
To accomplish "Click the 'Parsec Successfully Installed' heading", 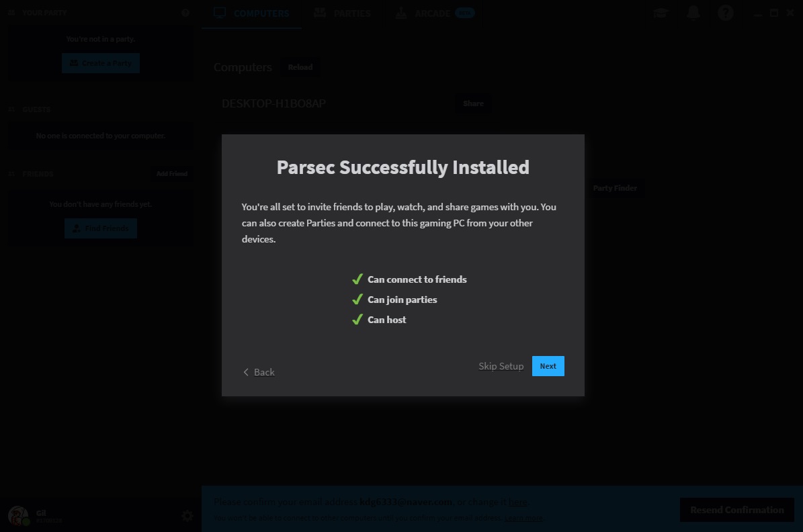I will 403,167.
